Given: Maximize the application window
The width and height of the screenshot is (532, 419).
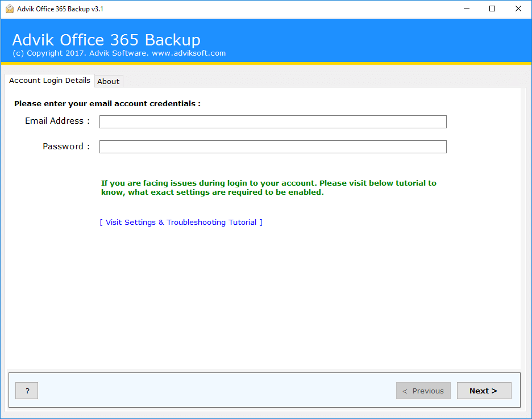Looking at the screenshot, I should [492, 9].
